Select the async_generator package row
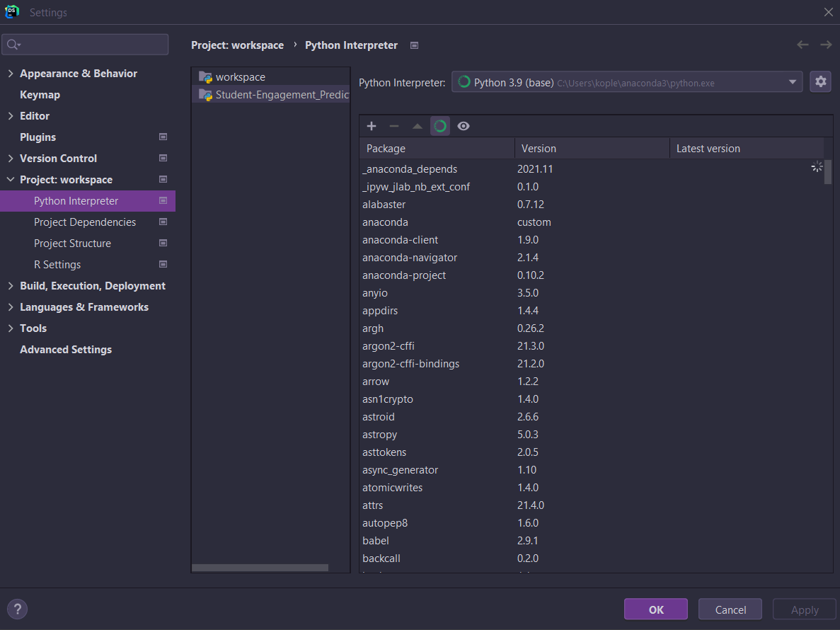Screen dimensions: 840x630 592,469
